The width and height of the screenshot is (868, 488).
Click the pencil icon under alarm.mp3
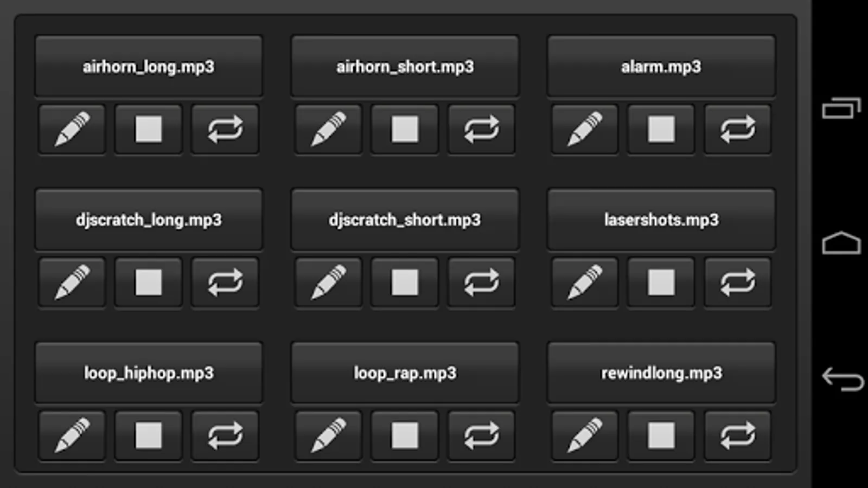tap(585, 129)
